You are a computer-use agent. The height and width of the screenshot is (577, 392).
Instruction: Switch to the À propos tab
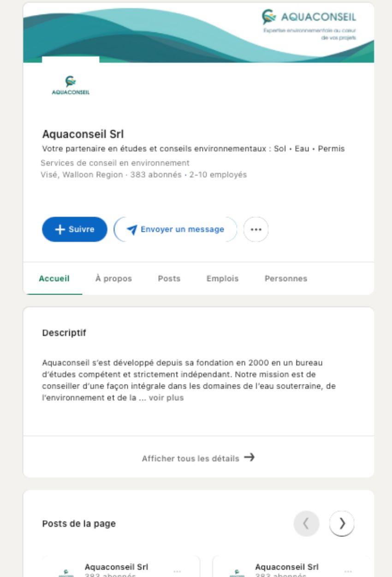point(113,278)
